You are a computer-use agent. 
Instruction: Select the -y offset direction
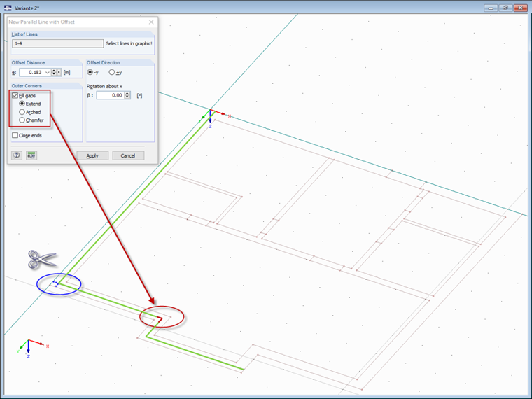[x=90, y=72]
